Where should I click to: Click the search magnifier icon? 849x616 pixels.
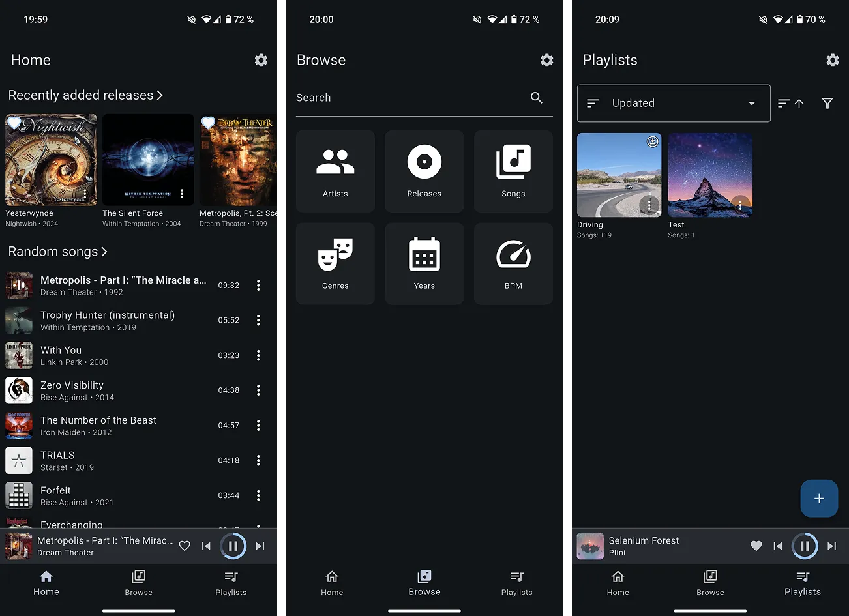[x=536, y=98]
